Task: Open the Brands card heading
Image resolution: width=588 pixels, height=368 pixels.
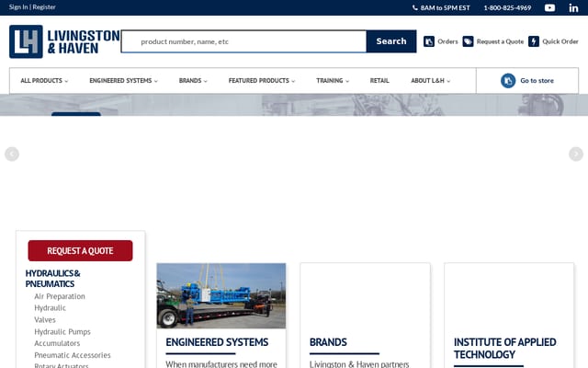Action: (328, 342)
